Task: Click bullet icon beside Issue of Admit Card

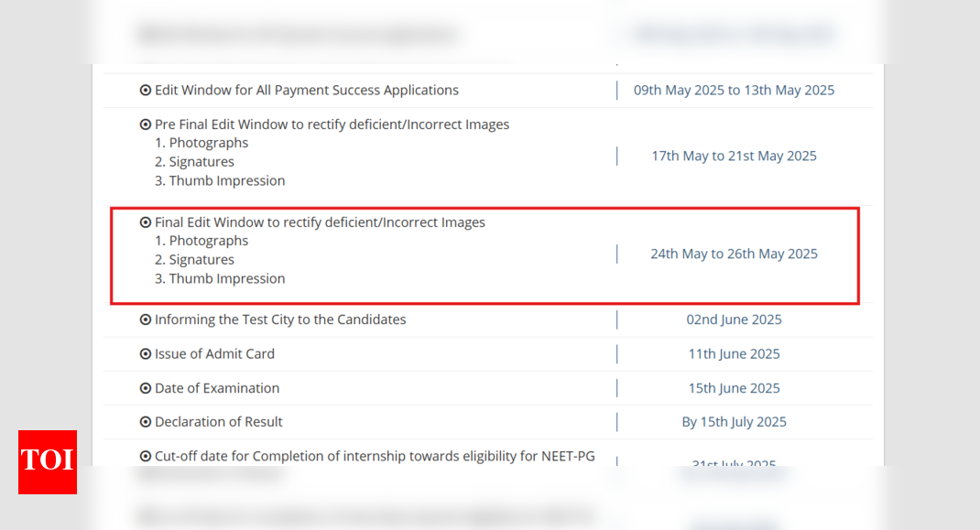Action: [146, 354]
